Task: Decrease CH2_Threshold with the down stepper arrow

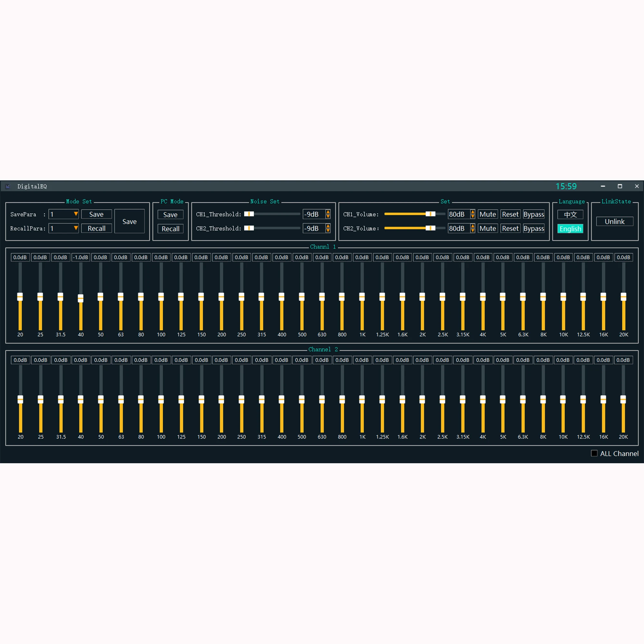Action: [x=328, y=231]
